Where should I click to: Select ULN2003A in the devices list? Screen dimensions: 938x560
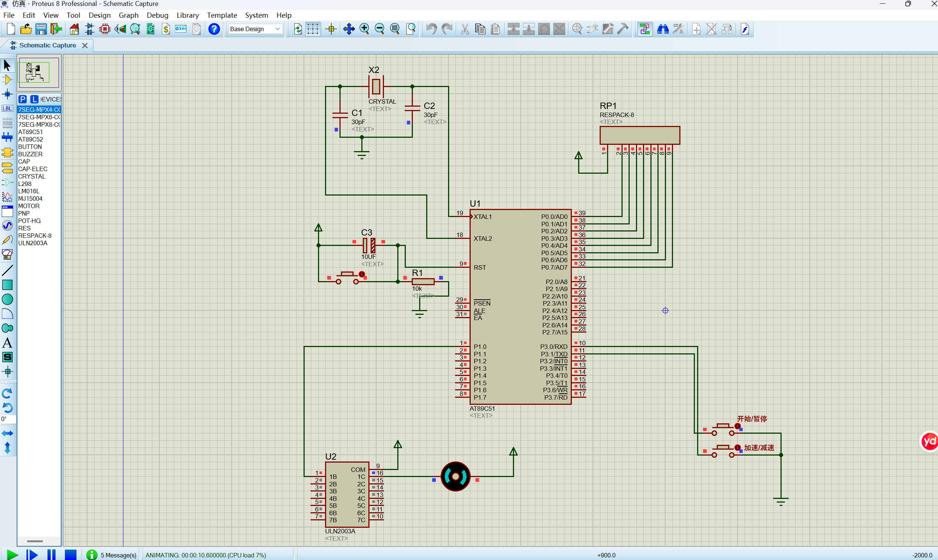click(33, 243)
